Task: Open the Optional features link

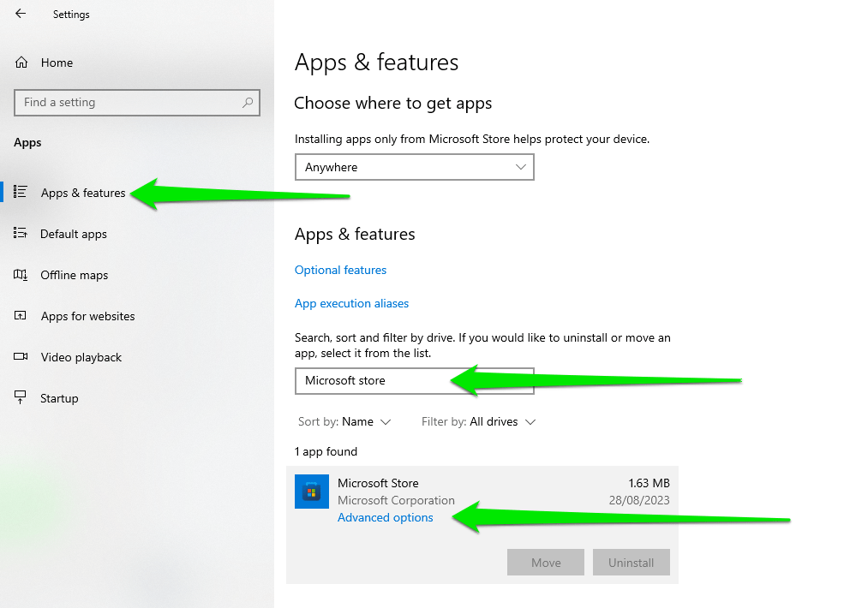Action: pyautogui.click(x=340, y=270)
